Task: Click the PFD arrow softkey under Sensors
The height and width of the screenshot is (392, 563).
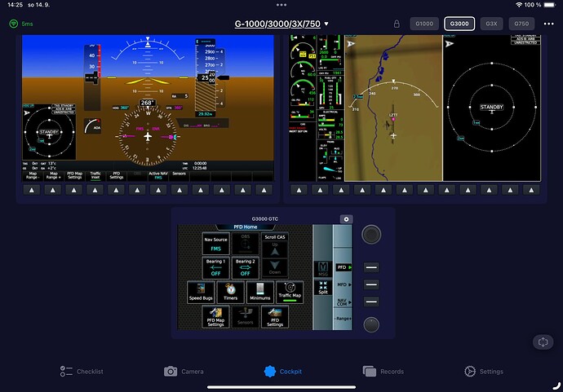Action: [x=180, y=190]
